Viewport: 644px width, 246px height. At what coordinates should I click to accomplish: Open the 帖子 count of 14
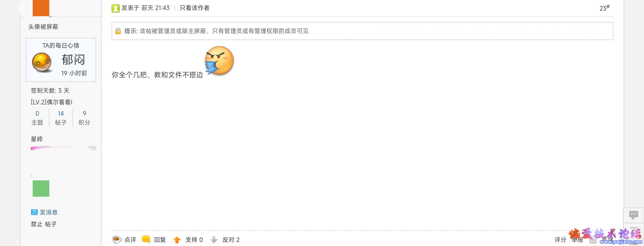coord(61,118)
